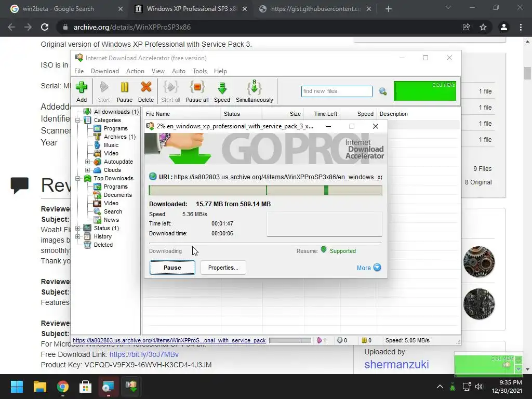The width and height of the screenshot is (532, 399).
Task: Click the Properties... button
Action: point(223,268)
